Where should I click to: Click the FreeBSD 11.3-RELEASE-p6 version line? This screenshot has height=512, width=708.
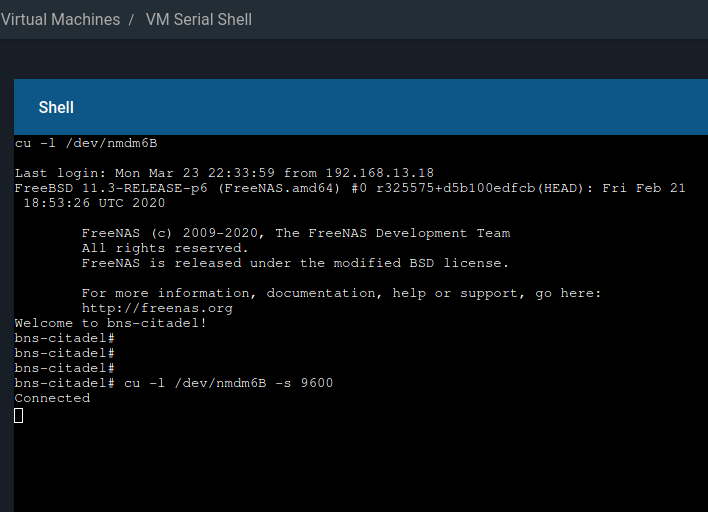(x=350, y=188)
